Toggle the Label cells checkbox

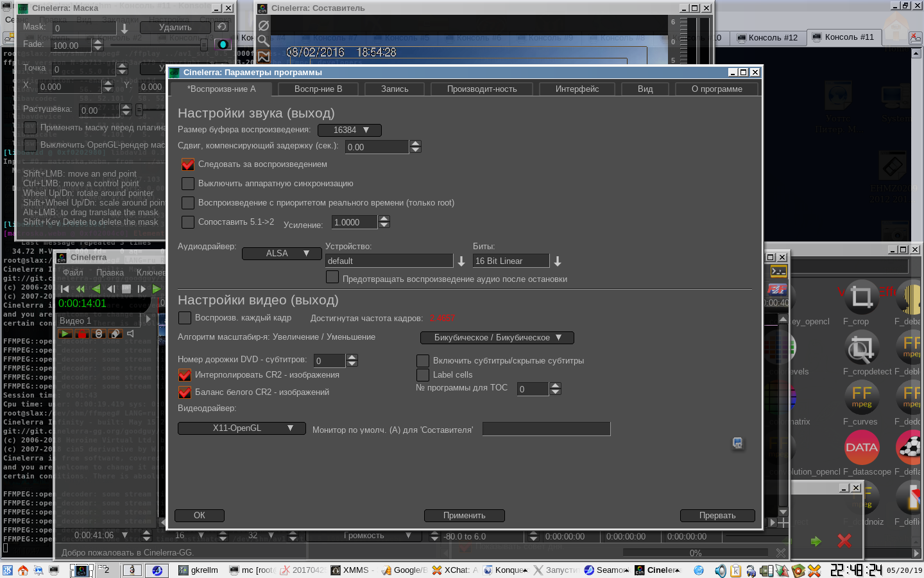point(423,374)
